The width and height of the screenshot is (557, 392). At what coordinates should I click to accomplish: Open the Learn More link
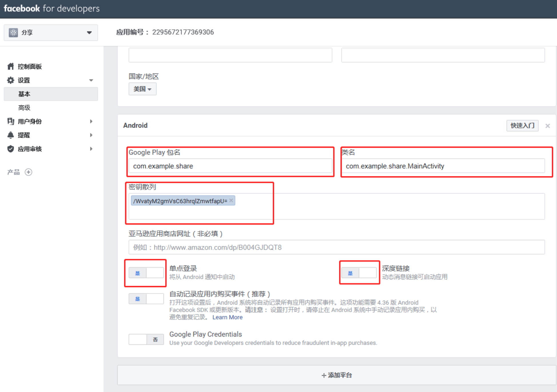[227, 317]
